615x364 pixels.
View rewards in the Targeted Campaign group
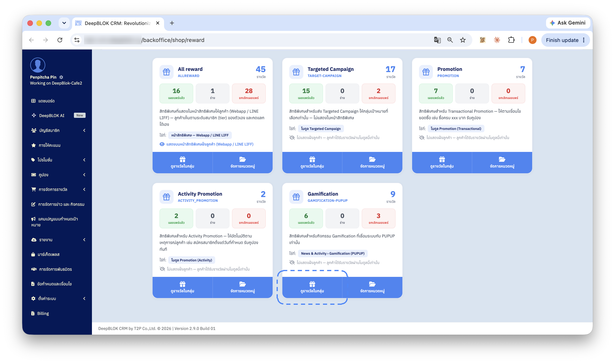click(x=312, y=162)
